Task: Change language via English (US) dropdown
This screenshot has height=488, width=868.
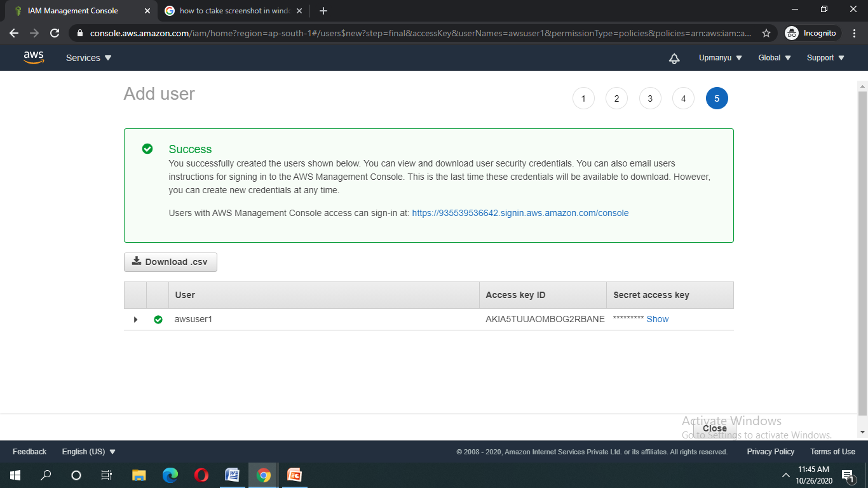Action: pos(89,452)
